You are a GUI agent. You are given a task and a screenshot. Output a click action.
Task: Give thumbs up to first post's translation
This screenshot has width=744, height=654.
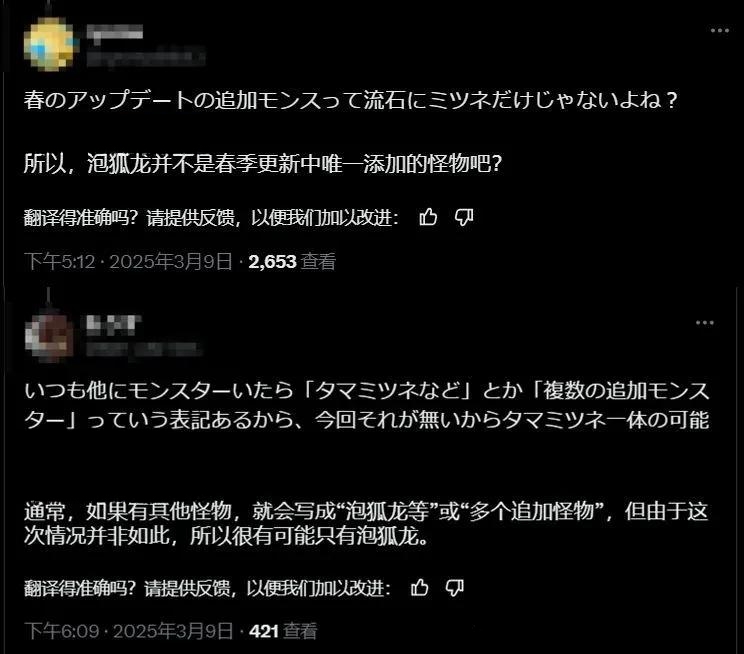coord(428,217)
